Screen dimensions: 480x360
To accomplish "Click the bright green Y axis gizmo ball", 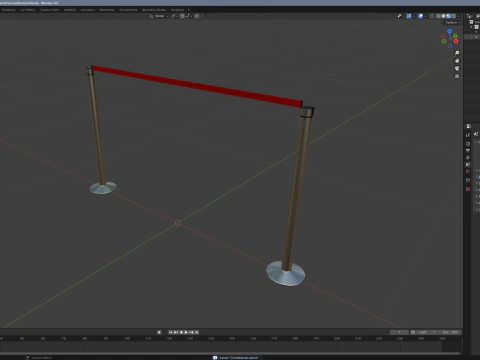I will click(x=455, y=36).
